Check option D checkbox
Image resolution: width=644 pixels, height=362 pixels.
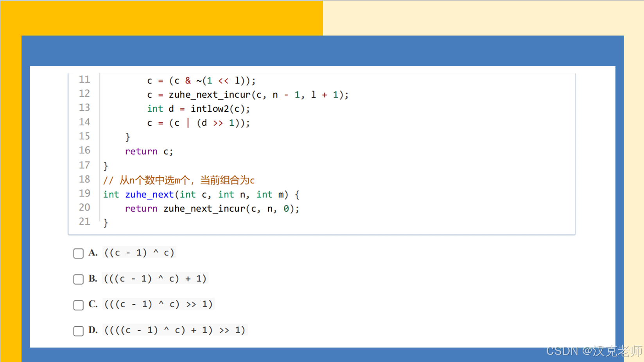click(78, 331)
